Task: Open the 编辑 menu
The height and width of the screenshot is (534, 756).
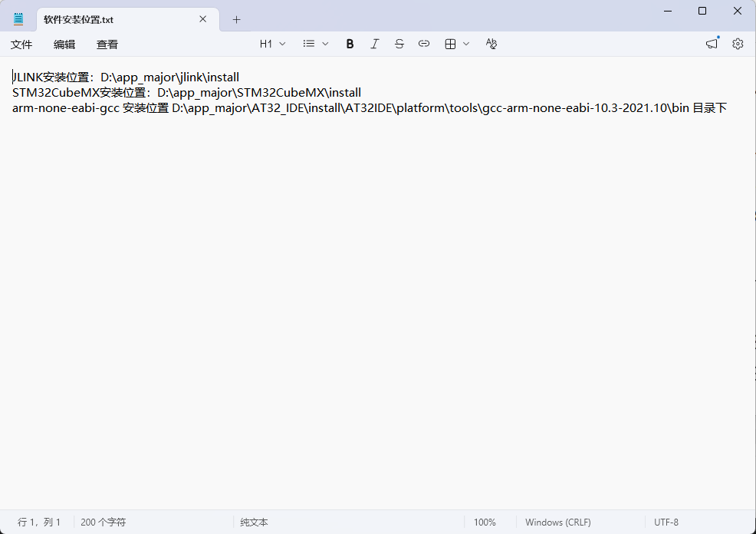Action: click(x=64, y=44)
